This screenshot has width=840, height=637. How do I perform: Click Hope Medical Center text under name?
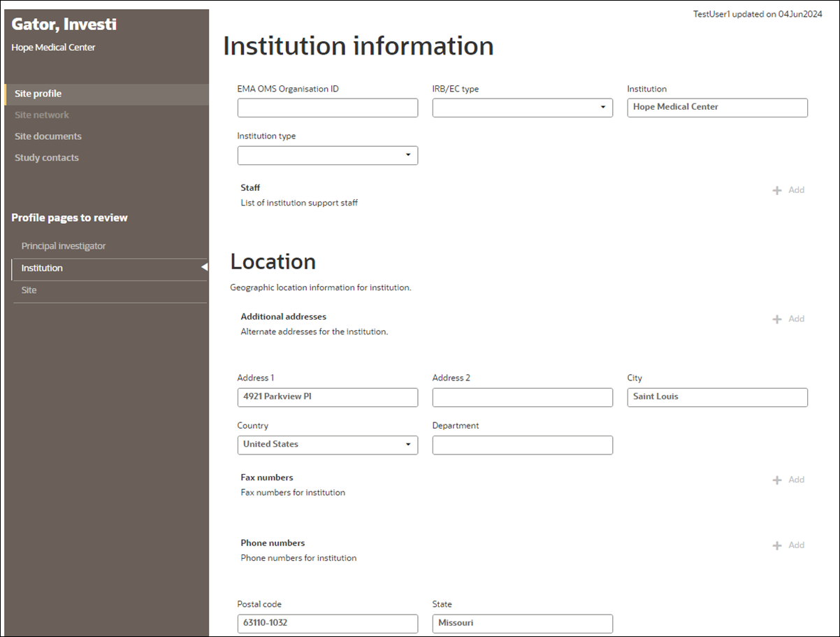tap(54, 48)
